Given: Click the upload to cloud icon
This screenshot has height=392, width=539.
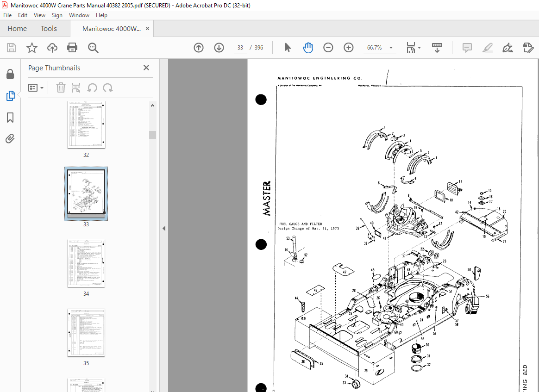Looking at the screenshot, I should tap(52, 48).
